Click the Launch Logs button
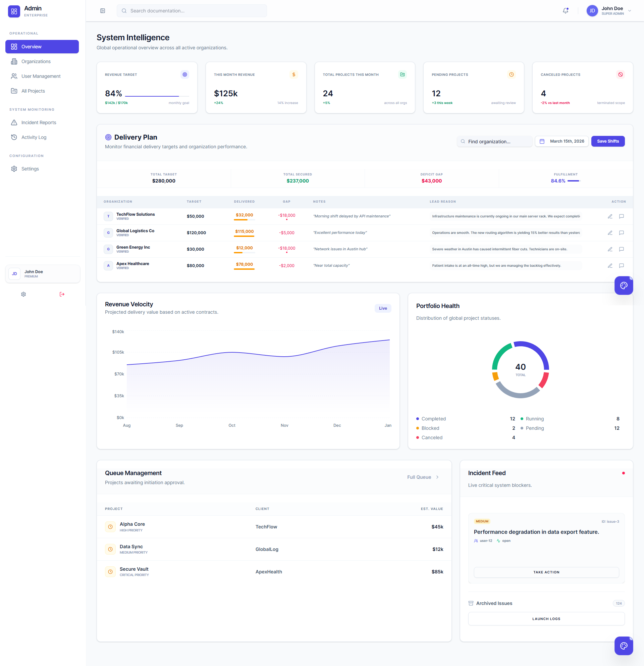644x666 pixels. (546, 619)
